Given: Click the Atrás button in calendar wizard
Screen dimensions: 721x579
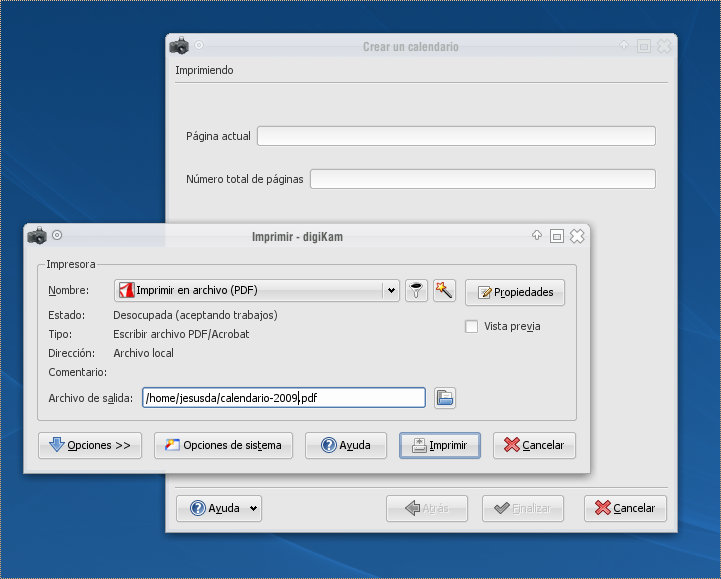Looking at the screenshot, I should [x=427, y=508].
